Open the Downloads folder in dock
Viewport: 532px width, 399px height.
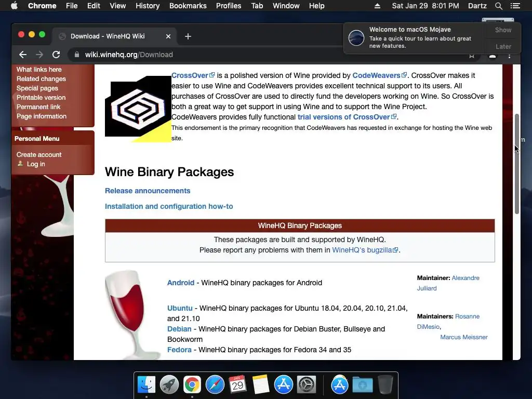362,385
